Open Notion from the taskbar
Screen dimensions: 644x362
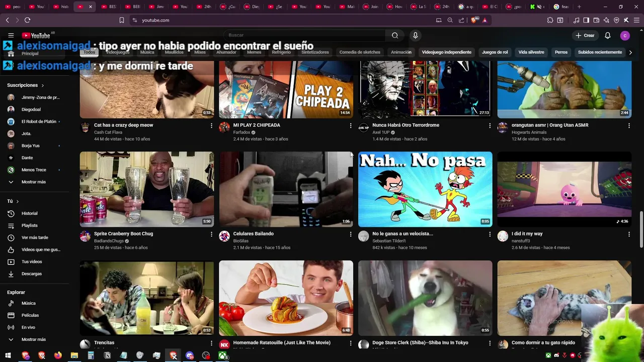pyautogui.click(x=107, y=355)
